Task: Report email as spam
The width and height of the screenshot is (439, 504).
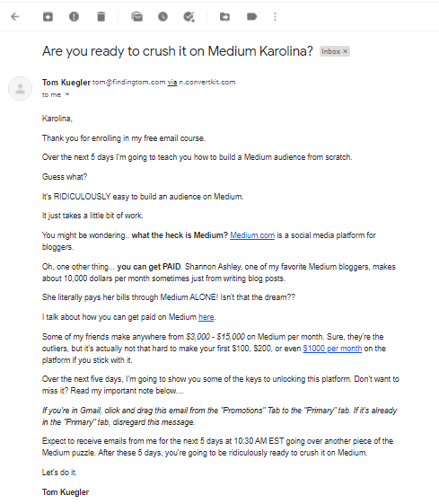Action: (x=74, y=16)
